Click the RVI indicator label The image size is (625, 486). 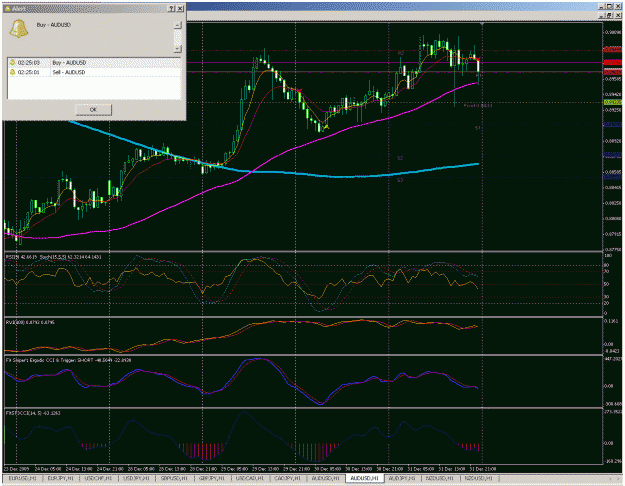pos(30,322)
